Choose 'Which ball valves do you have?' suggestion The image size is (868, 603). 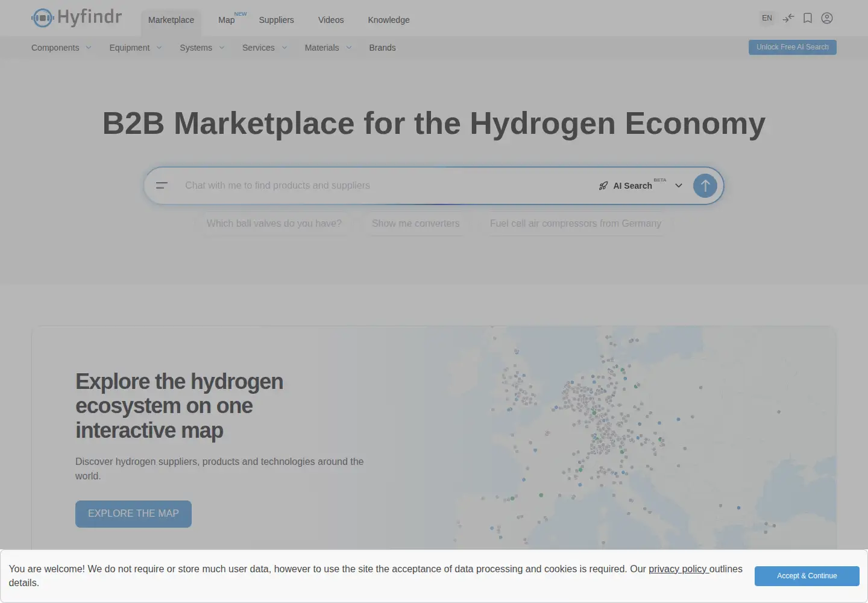[x=274, y=224]
